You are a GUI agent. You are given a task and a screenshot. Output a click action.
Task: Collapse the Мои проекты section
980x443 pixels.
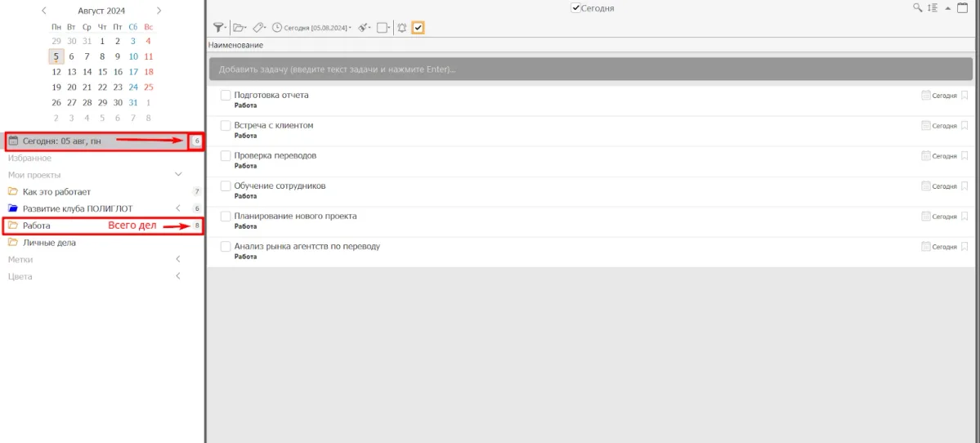(x=178, y=175)
